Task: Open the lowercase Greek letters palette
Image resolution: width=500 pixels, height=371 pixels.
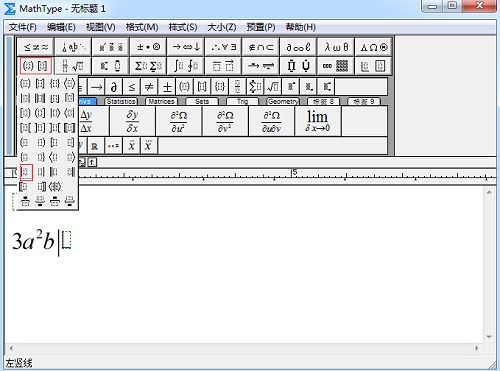Action: pos(336,47)
